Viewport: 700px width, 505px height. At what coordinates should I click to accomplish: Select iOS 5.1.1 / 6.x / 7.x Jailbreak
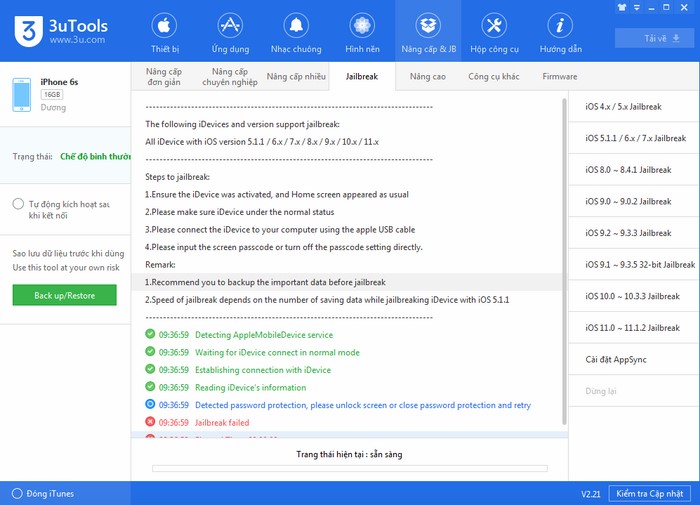[633, 138]
